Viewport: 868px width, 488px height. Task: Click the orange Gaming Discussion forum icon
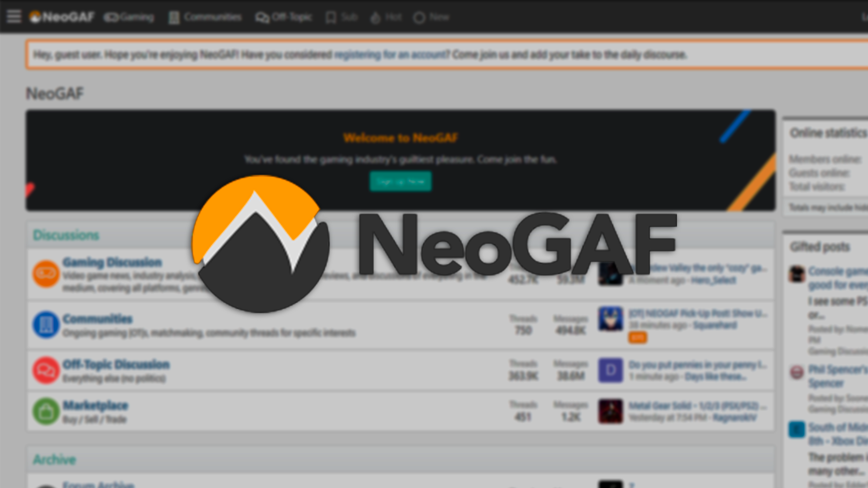click(x=46, y=274)
